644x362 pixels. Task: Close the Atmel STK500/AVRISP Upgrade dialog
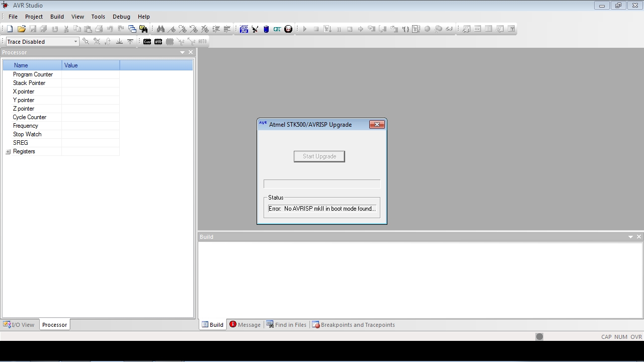(377, 125)
